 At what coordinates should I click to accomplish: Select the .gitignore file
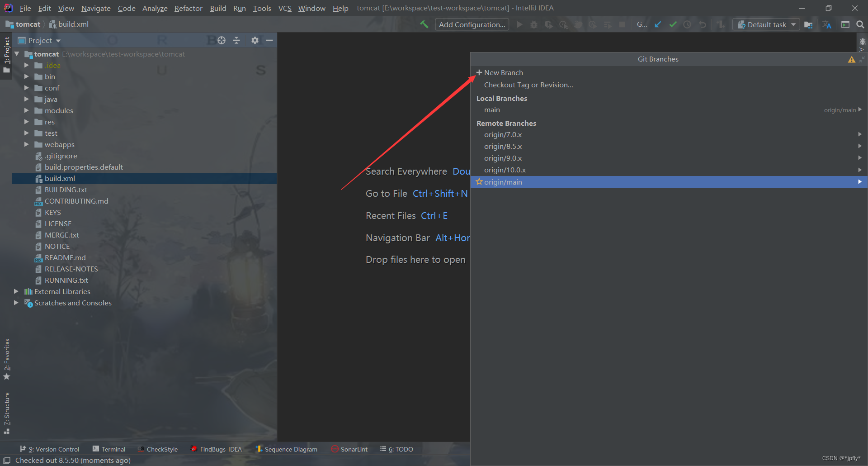61,156
